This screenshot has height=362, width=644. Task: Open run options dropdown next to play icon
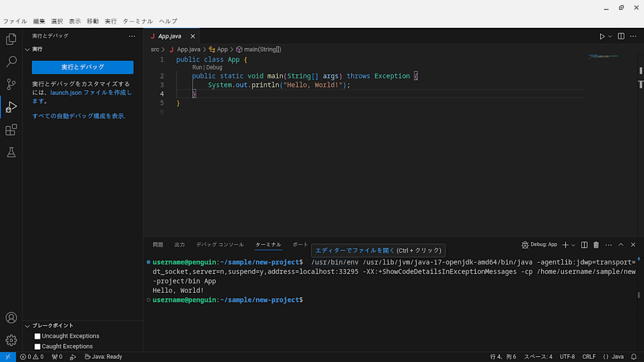pos(610,36)
